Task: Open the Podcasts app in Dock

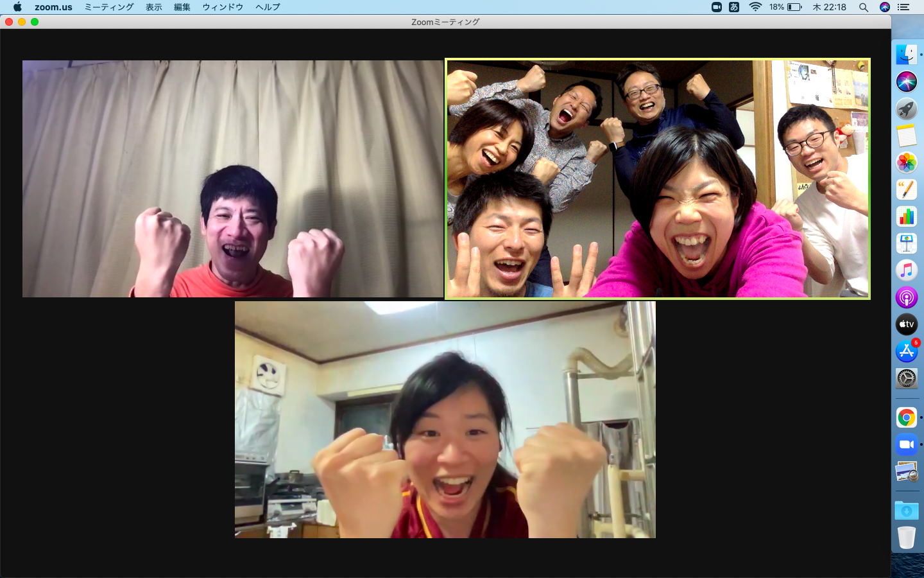Action: pyautogui.click(x=907, y=297)
